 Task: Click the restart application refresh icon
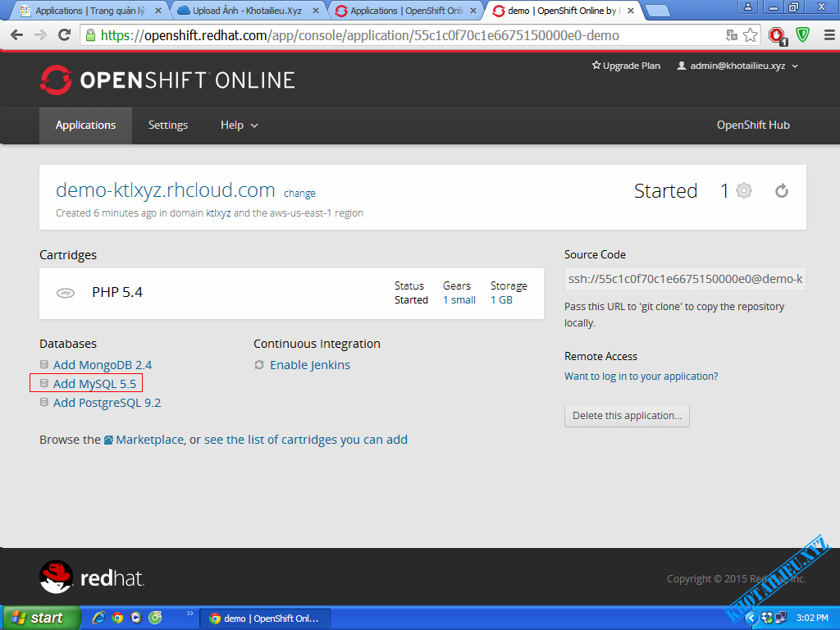(782, 191)
